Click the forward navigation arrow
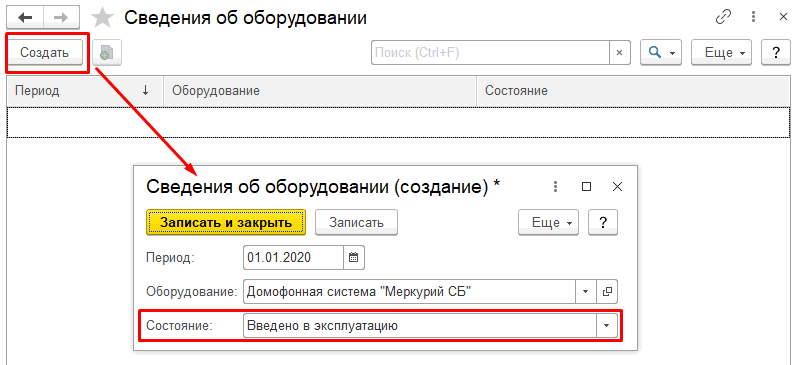The height and width of the screenshot is (365, 800). point(61,18)
